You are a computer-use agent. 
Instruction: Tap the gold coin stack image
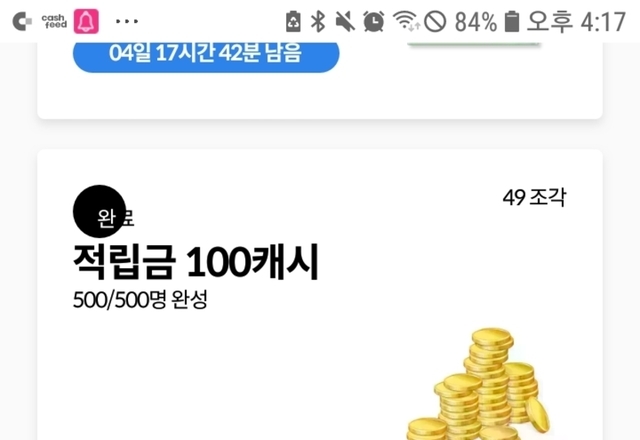478,384
